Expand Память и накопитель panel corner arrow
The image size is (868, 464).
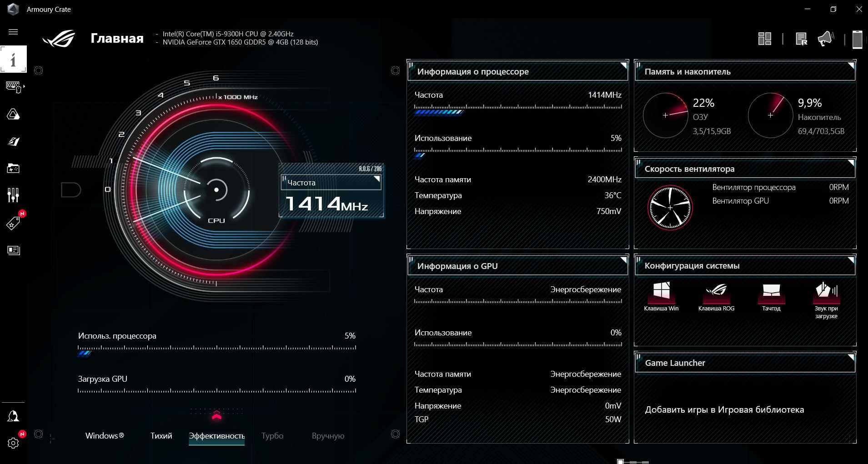pyautogui.click(x=850, y=66)
